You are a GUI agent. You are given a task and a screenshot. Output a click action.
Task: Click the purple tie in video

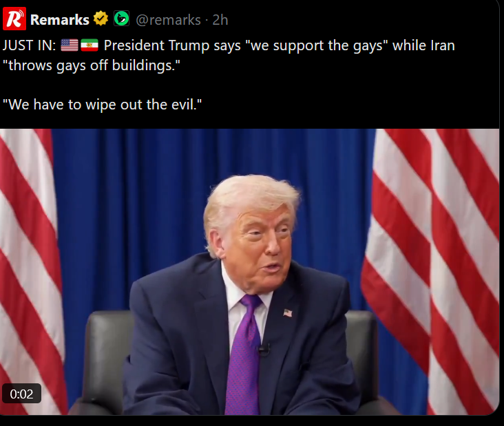pos(244,353)
